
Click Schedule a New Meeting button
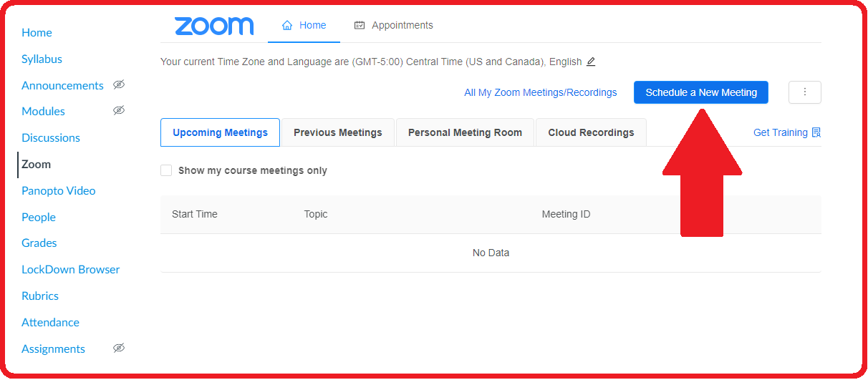point(700,92)
